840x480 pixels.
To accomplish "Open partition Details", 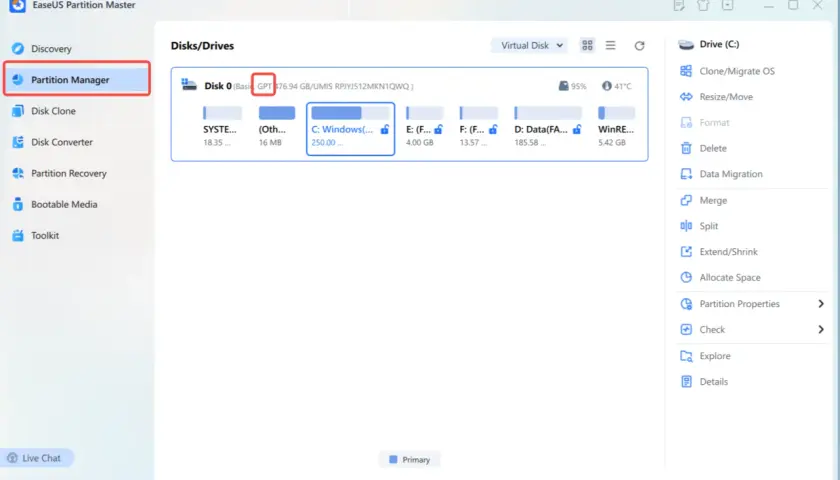I will point(714,381).
